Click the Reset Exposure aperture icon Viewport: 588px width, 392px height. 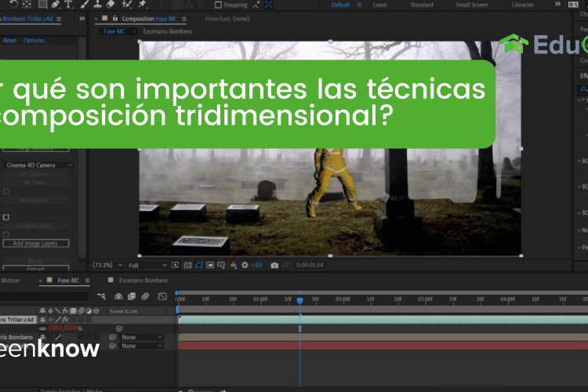tap(245, 265)
